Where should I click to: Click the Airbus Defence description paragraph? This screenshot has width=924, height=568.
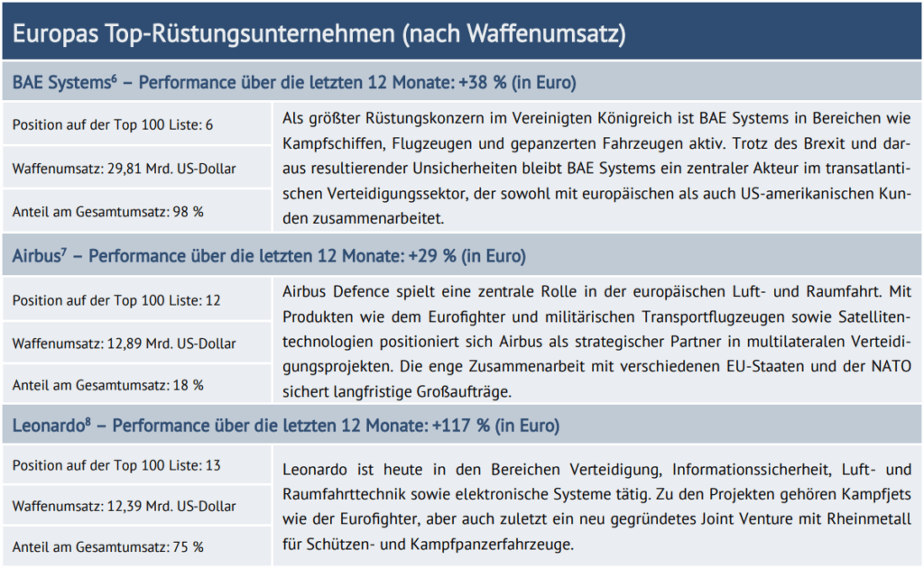pyautogui.click(x=596, y=342)
